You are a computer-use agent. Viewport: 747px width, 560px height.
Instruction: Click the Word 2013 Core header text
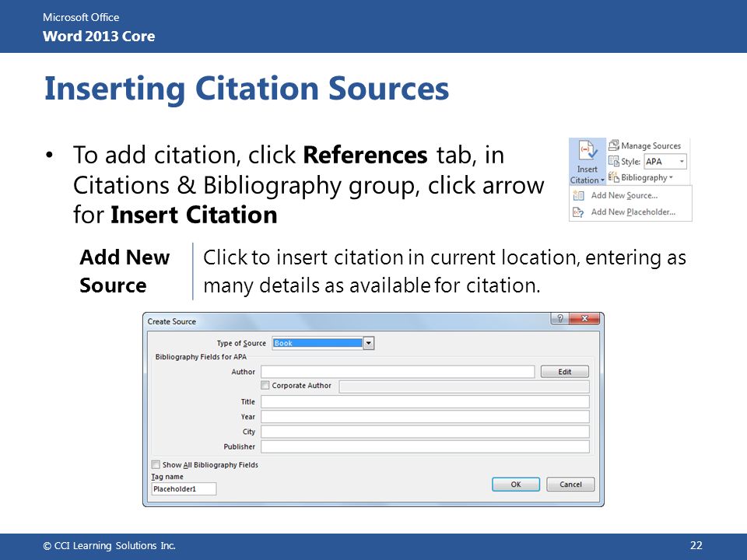click(99, 37)
